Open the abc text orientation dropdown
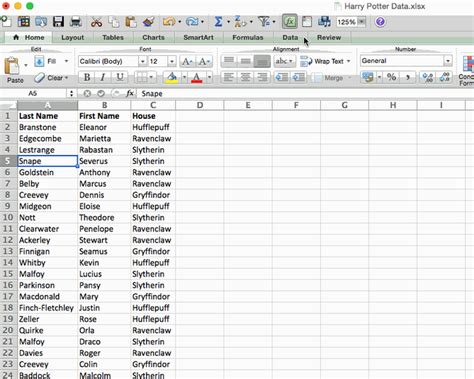474x379 pixels. coord(284,61)
